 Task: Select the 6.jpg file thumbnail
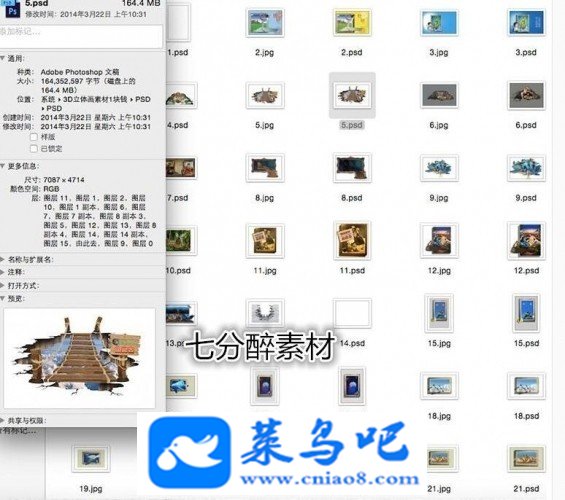439,95
